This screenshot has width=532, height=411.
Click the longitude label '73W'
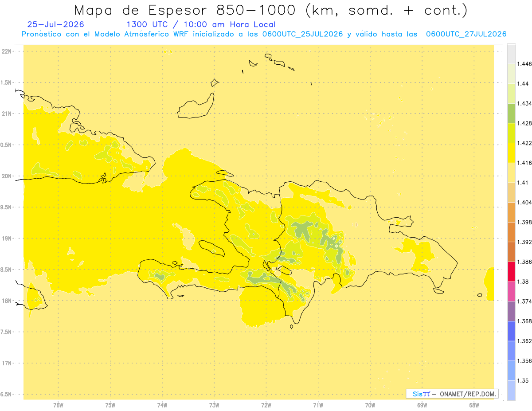pyautogui.click(x=214, y=405)
